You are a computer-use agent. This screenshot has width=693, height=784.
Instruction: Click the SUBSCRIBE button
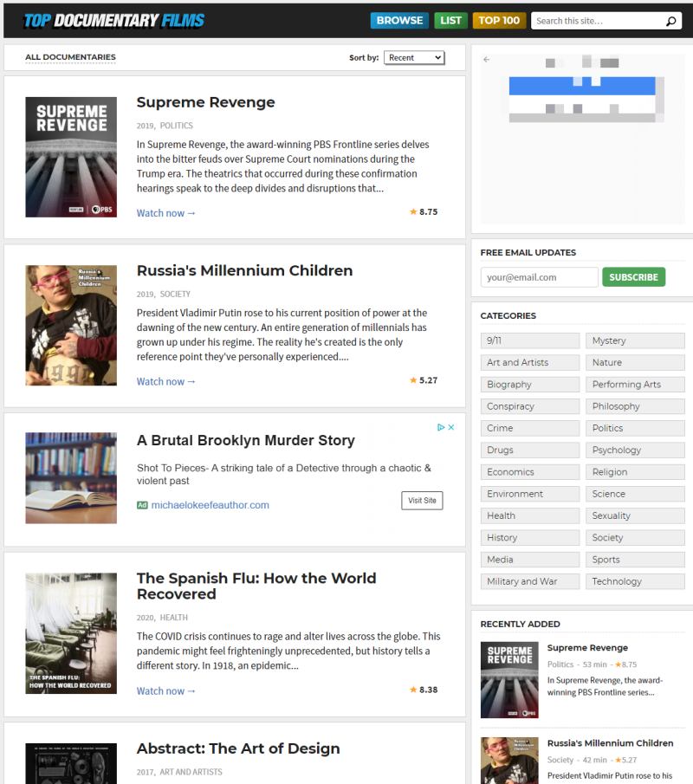click(x=633, y=277)
